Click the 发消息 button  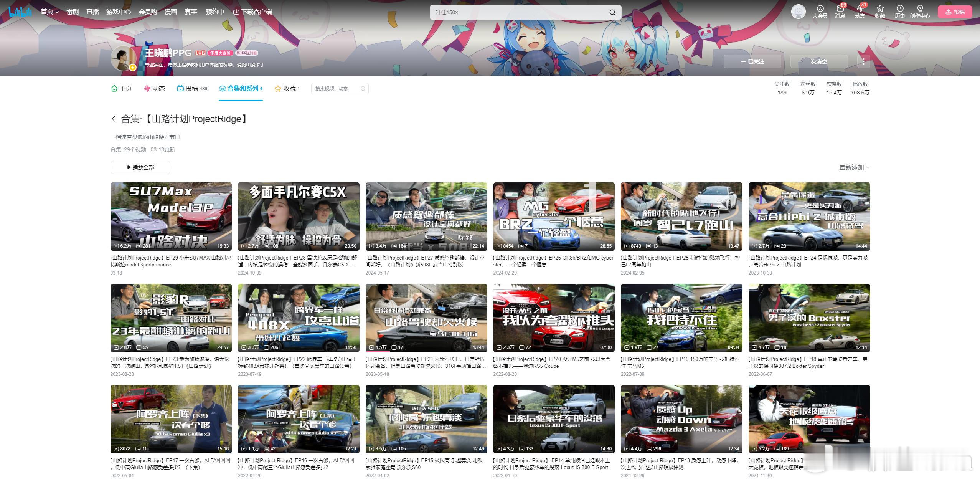coord(819,61)
